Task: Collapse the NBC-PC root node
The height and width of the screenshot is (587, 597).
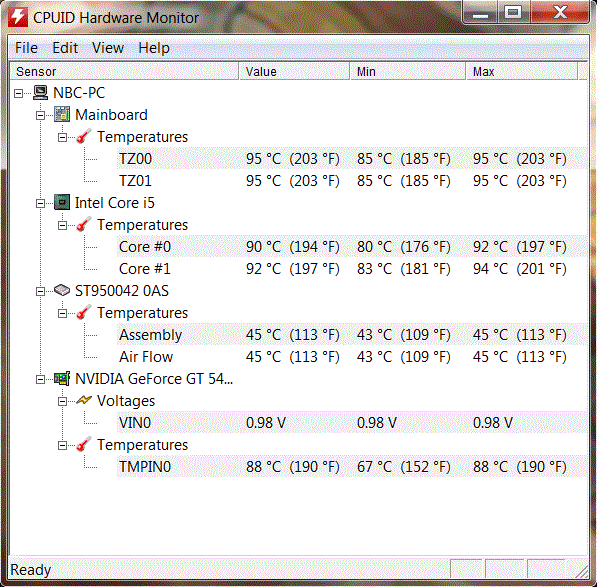Action: 18,93
